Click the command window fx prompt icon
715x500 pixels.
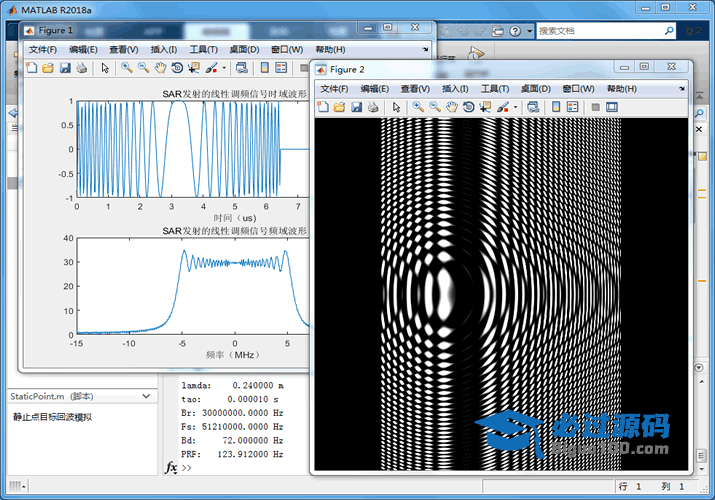click(171, 468)
